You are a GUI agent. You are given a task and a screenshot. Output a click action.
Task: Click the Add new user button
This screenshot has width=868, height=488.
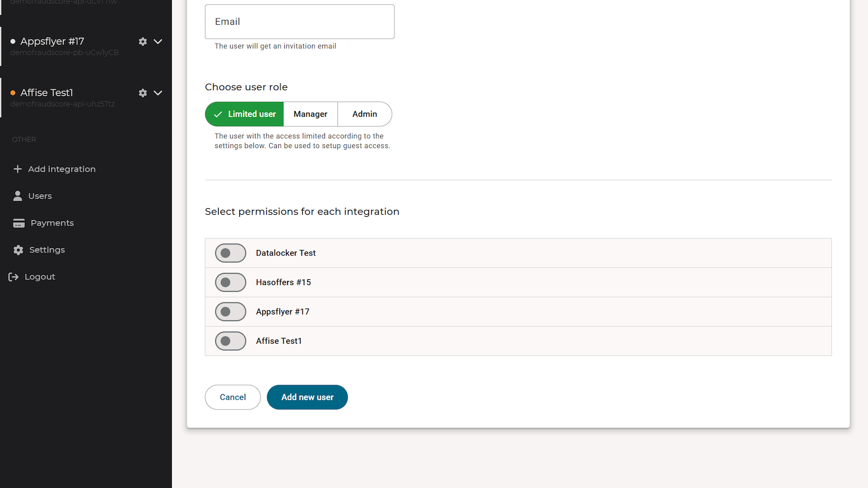(307, 397)
